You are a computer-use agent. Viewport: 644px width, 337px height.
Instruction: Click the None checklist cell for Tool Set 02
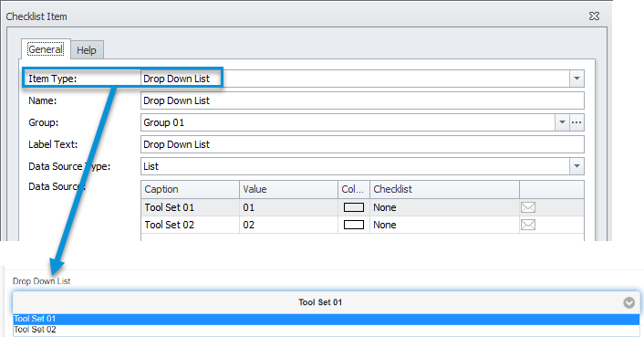point(445,225)
